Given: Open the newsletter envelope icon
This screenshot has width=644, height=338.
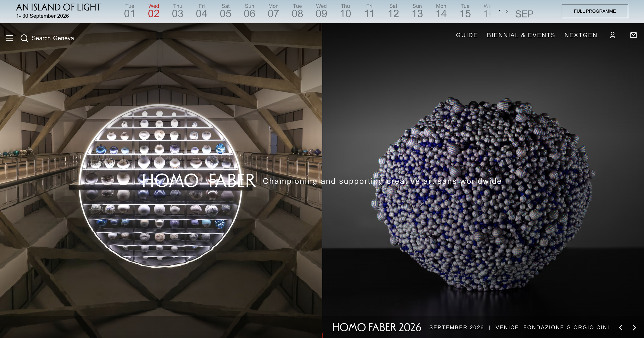Looking at the screenshot, I should [633, 35].
